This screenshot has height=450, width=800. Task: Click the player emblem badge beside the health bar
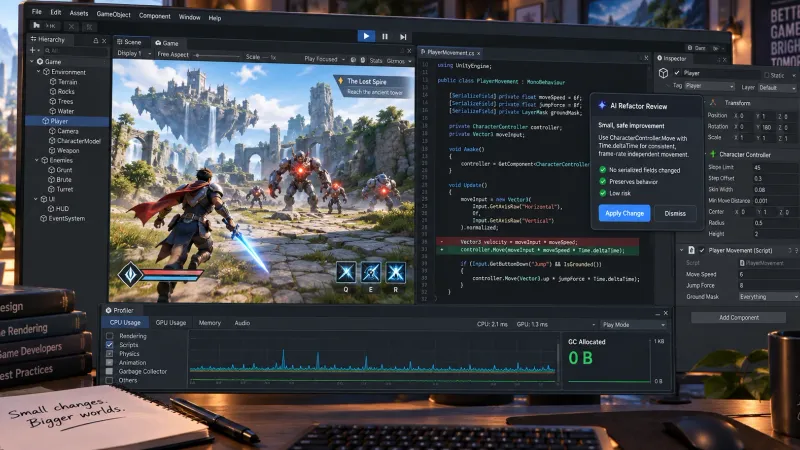coord(130,274)
